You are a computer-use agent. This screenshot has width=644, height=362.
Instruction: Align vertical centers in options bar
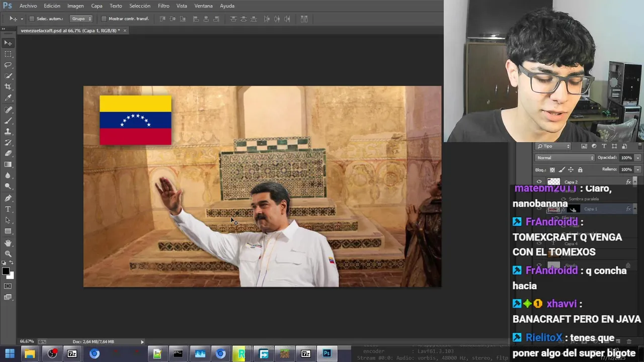tap(173, 19)
